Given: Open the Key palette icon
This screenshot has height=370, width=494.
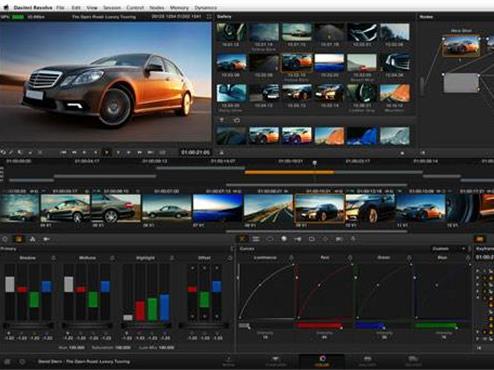Looking at the screenshot, I should point(311,239).
